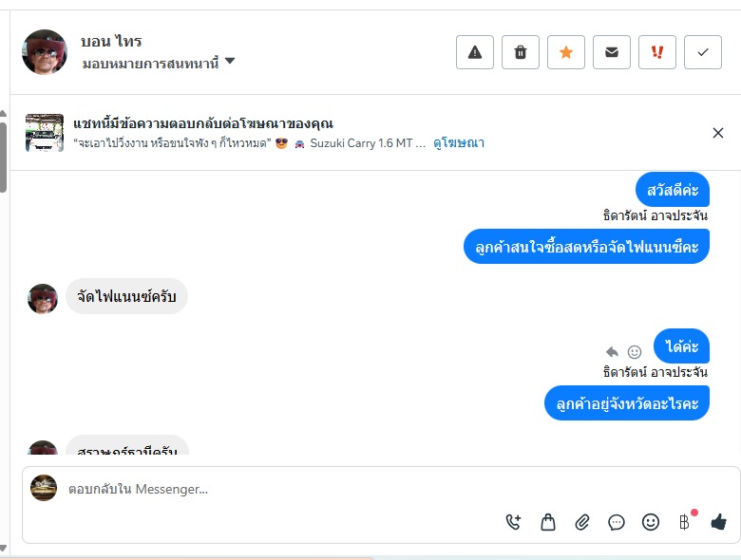The image size is (741, 560).
Task: Open saved replies speech bubble icon
Action: point(617,521)
